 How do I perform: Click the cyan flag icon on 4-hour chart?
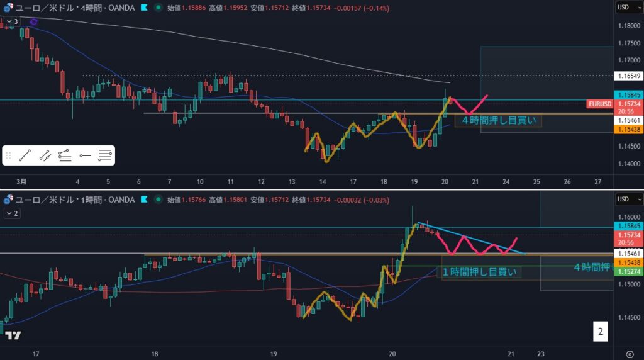(x=145, y=8)
